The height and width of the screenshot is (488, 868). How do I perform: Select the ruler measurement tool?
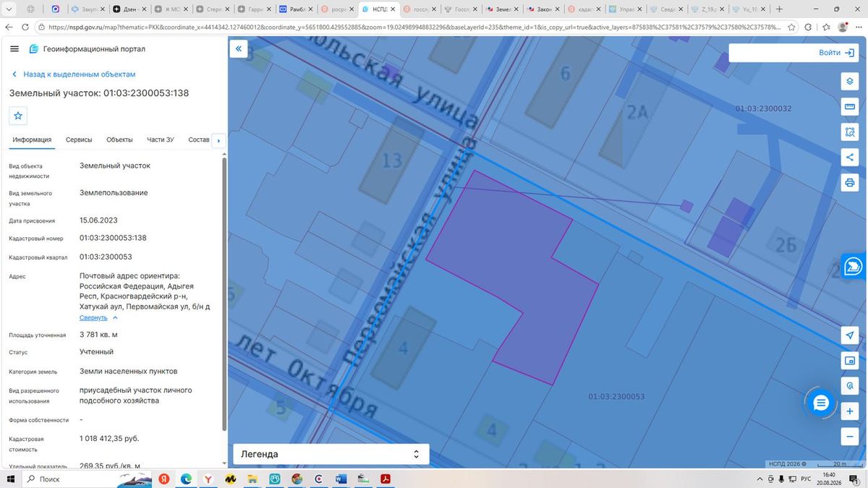click(x=849, y=107)
